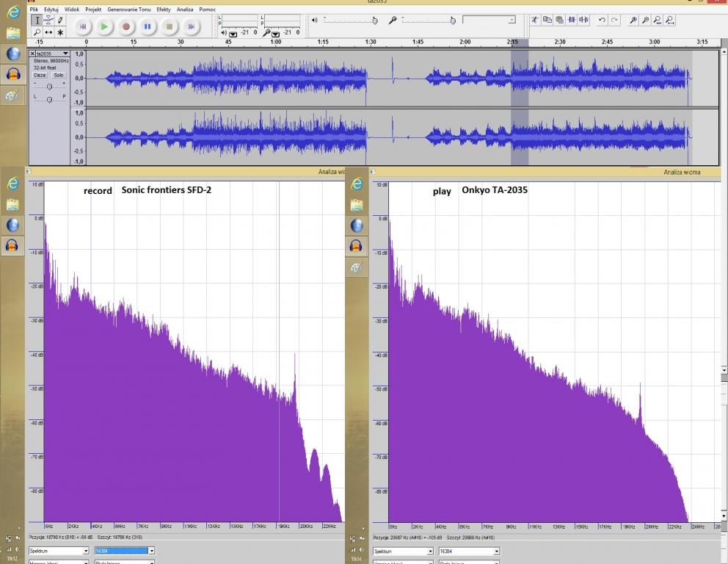Image resolution: width=728 pixels, height=564 pixels.
Task: Click the Cut icon in the edit toolbar
Action: tap(535, 20)
